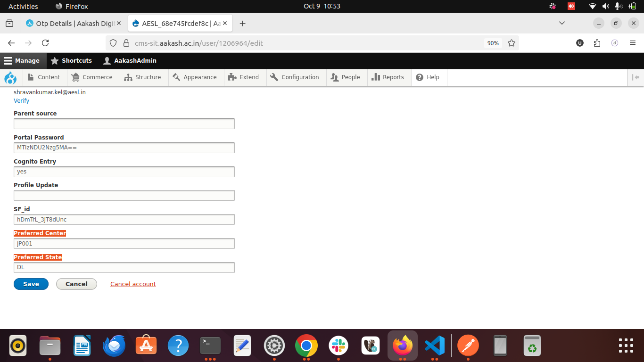
Task: Open the 90% zoom level indicator
Action: [493, 43]
